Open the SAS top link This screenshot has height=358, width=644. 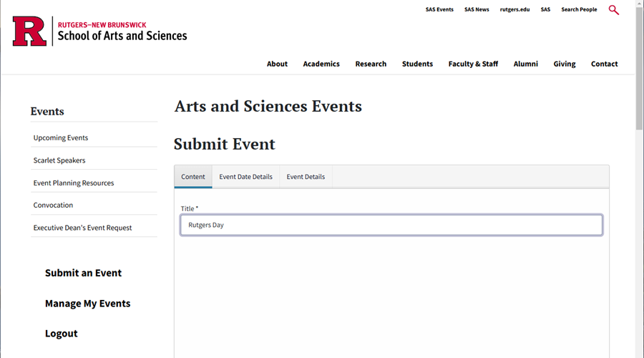coord(545,9)
